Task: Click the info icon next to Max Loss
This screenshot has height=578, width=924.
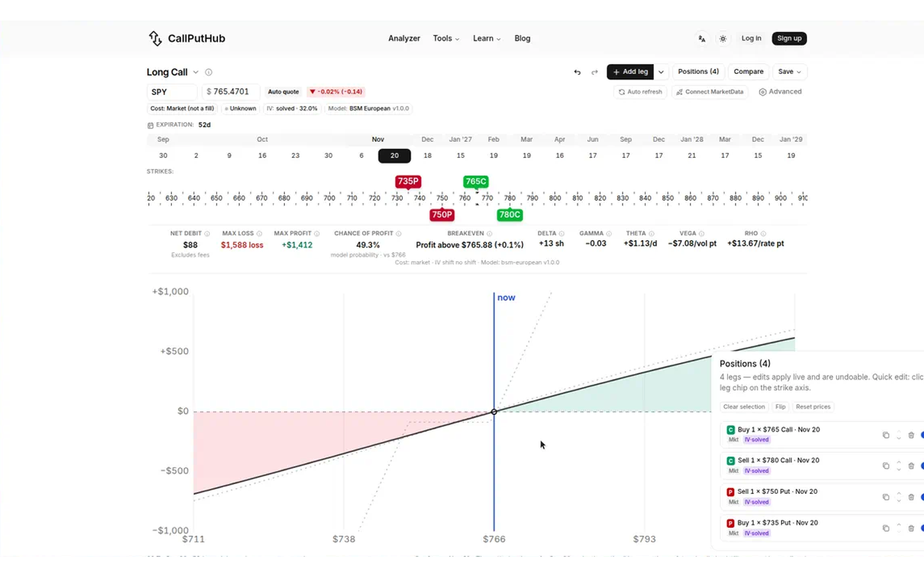Action: 259,234
